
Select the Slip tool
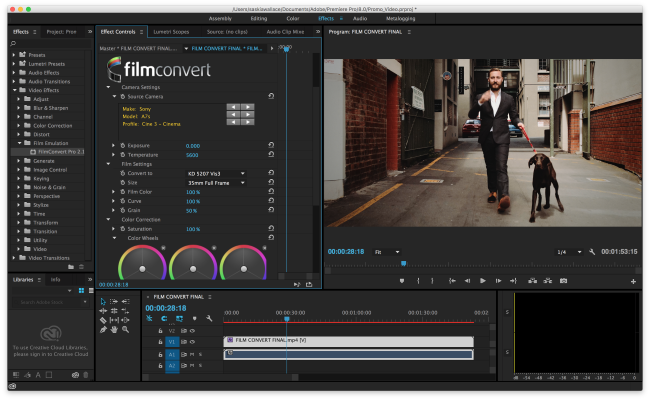[114, 320]
